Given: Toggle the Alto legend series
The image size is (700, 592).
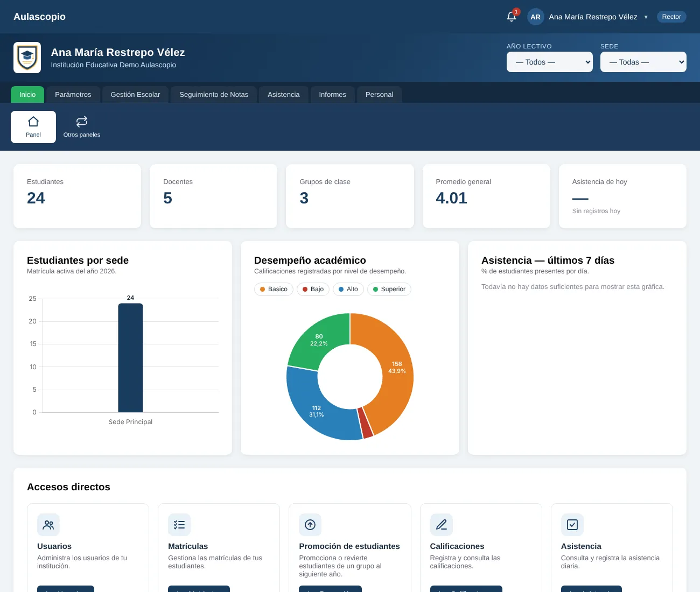Looking at the screenshot, I should [348, 289].
